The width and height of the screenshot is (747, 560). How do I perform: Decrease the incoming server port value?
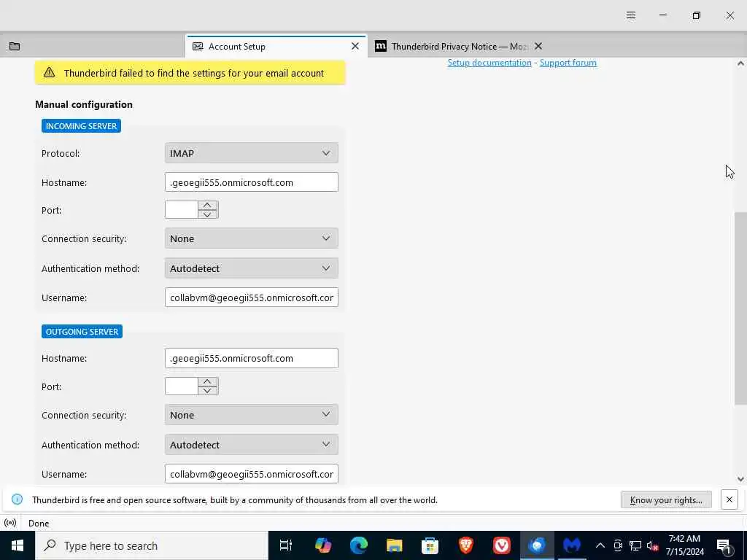point(207,214)
